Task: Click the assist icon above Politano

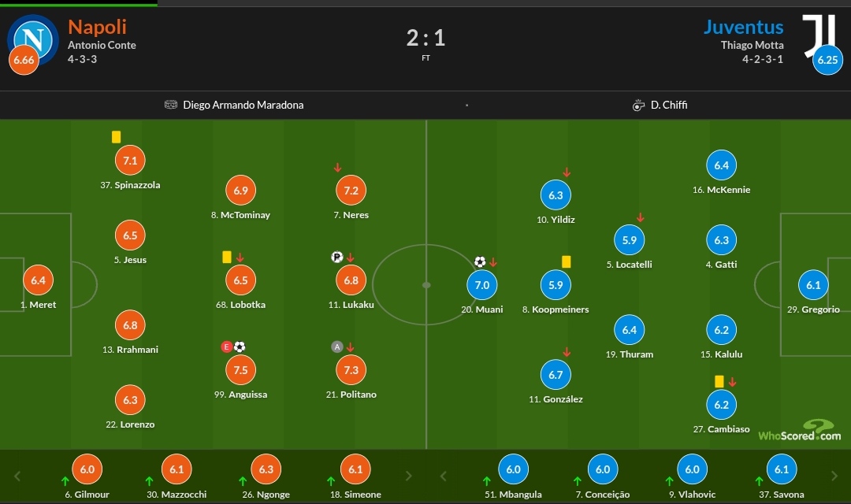Action: tap(337, 346)
